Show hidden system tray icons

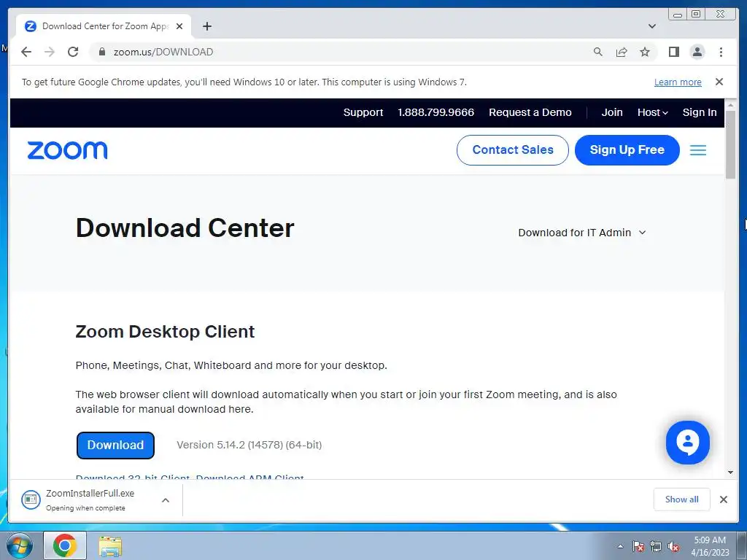pos(620,546)
